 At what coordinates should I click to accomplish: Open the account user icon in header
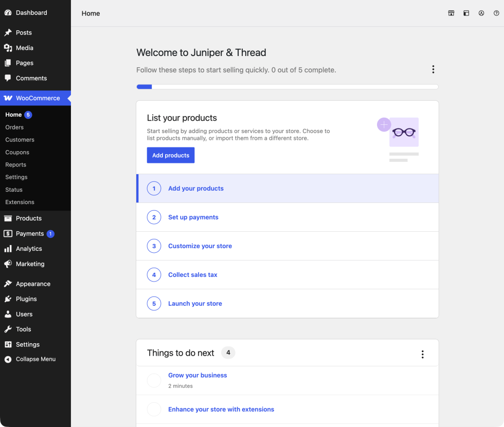(481, 13)
